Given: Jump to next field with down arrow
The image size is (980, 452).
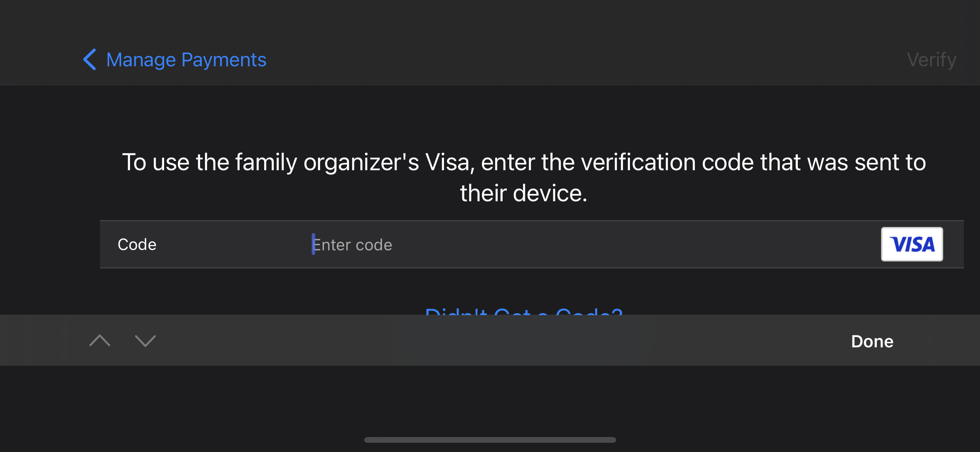Looking at the screenshot, I should tap(145, 340).
